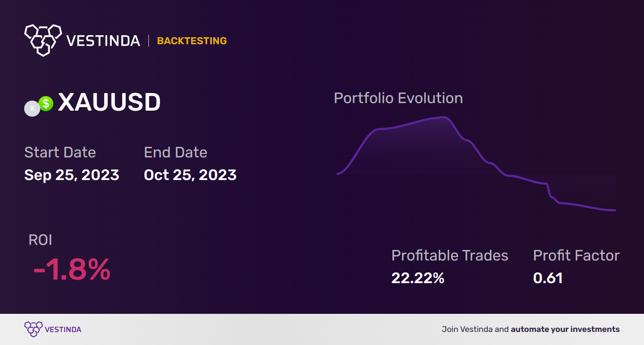Click the XAUUSD symbol title
The height and width of the screenshot is (345, 644).
pos(109,103)
